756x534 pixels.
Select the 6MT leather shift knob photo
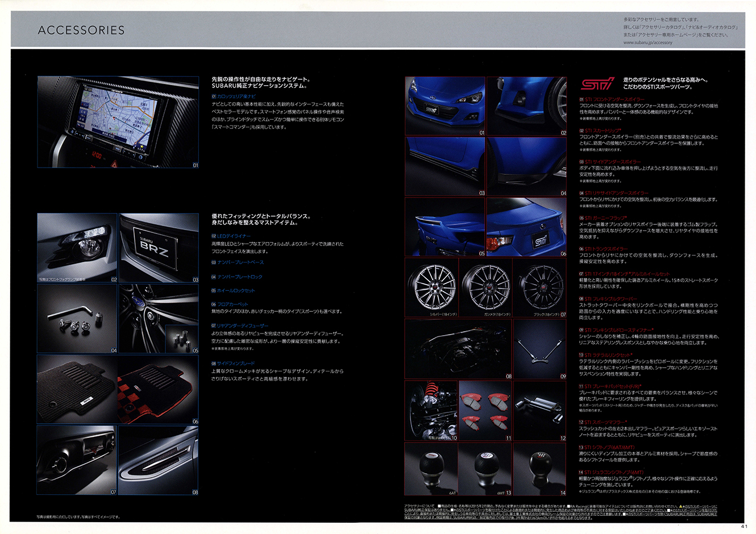click(x=486, y=469)
